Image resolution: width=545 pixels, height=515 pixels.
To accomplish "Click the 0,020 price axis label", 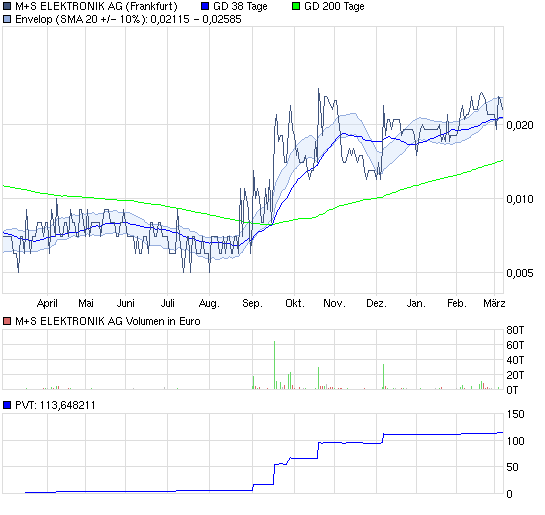I will click(x=520, y=125).
